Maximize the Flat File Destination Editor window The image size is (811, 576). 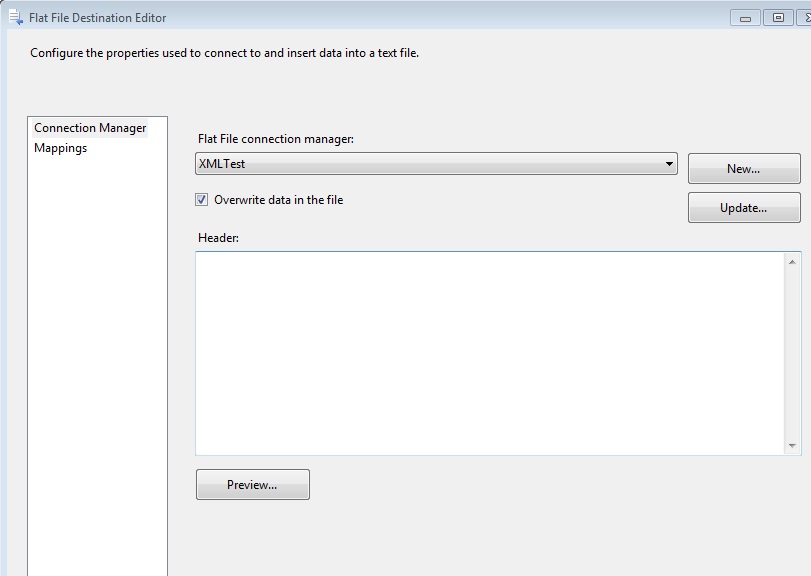pos(777,17)
